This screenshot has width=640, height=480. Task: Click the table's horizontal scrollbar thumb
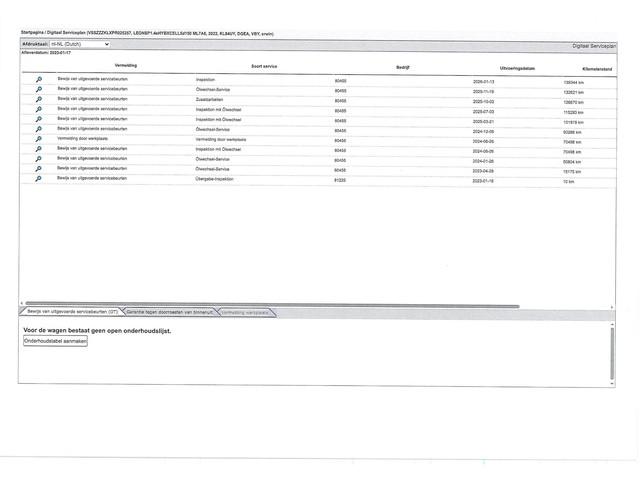272,304
